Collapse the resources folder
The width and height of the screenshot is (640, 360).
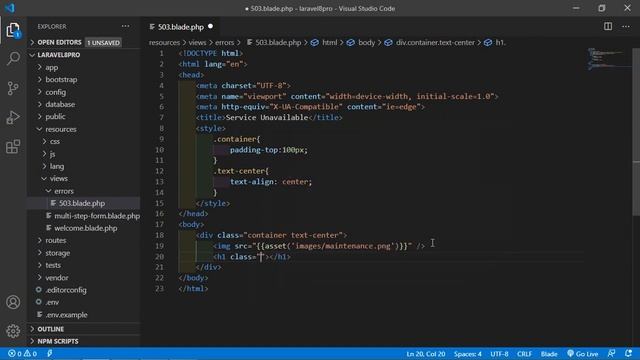tap(61, 129)
